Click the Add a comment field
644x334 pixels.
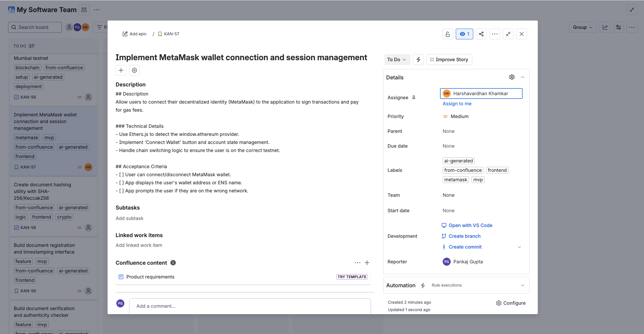coord(250,306)
